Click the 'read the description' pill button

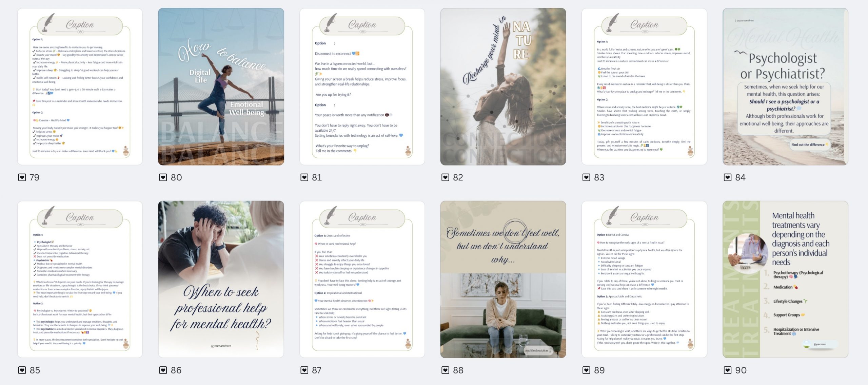[538, 350]
